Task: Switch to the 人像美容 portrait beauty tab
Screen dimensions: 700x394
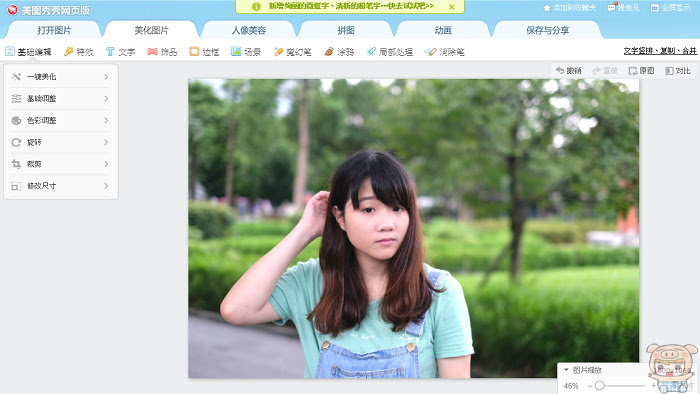Action: (249, 30)
